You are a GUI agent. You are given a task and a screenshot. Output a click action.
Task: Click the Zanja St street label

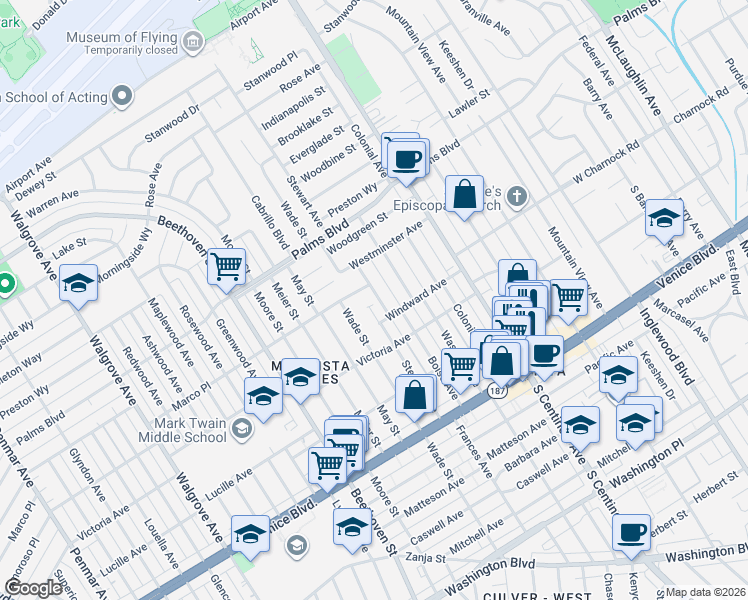[426, 557]
